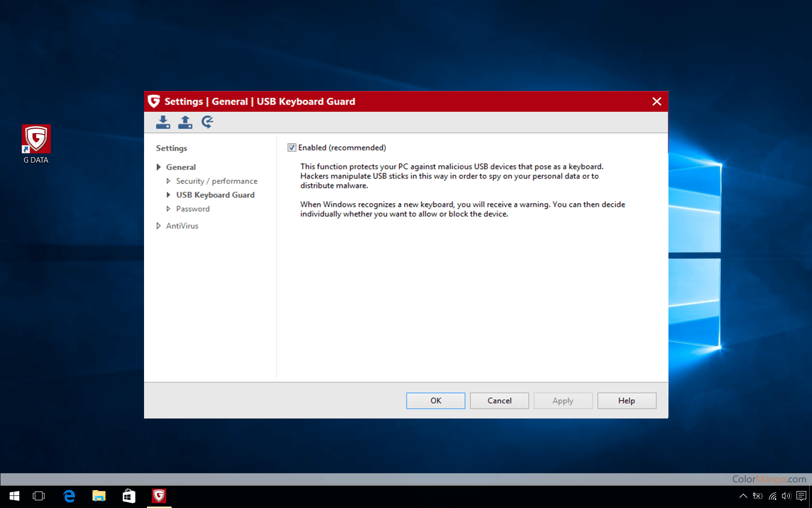Uncheck the Enabled (recommended) checkbox

pos(292,148)
